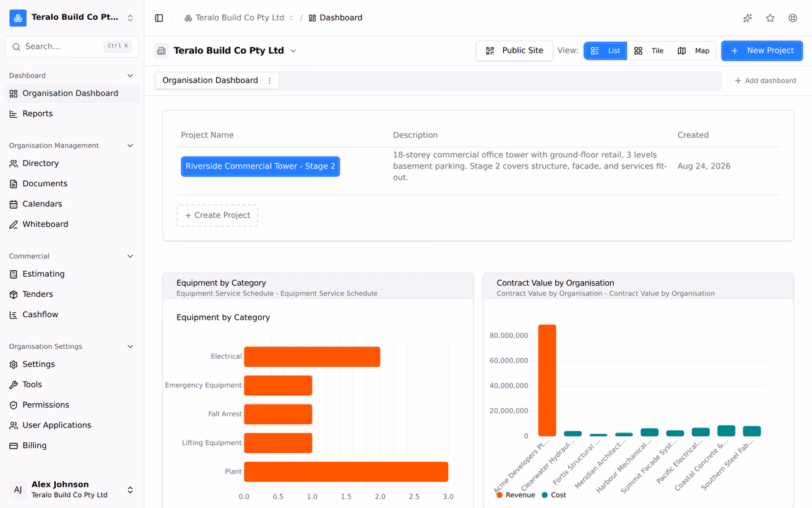Image resolution: width=812 pixels, height=508 pixels.
Task: Click the Teralo organisation logo icon
Action: [18, 18]
